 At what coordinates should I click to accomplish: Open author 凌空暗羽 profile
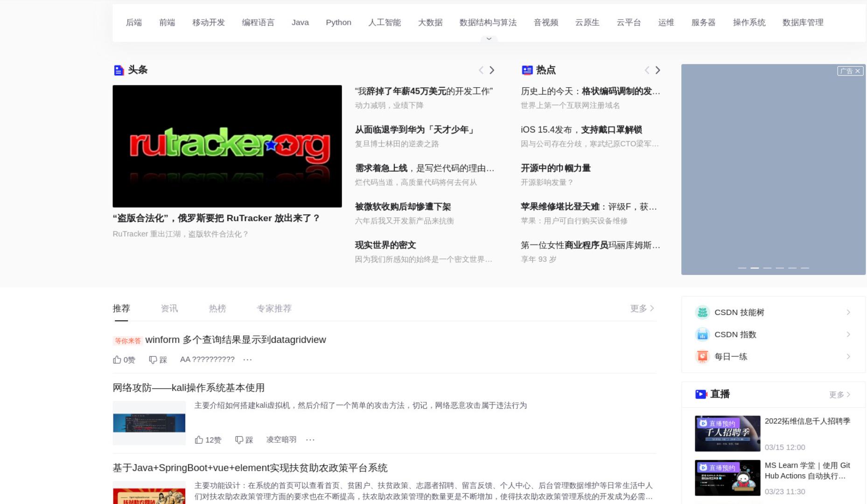click(281, 440)
